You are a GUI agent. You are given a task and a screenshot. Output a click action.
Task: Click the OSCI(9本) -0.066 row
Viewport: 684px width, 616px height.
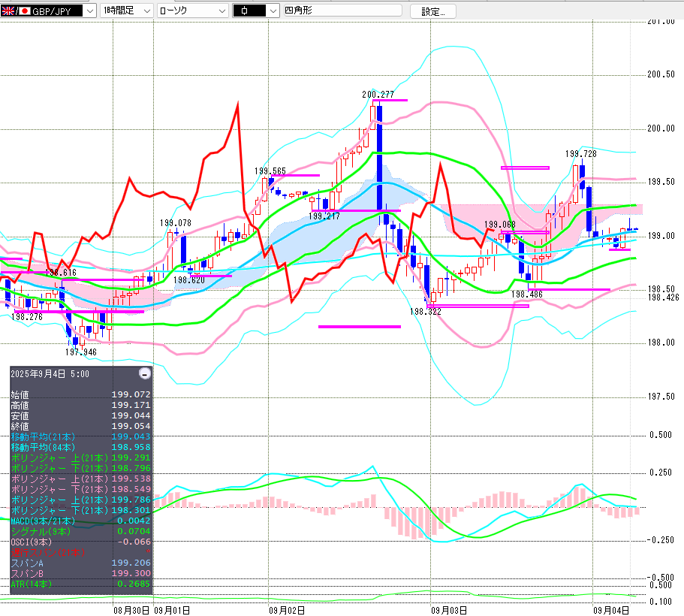(80, 542)
